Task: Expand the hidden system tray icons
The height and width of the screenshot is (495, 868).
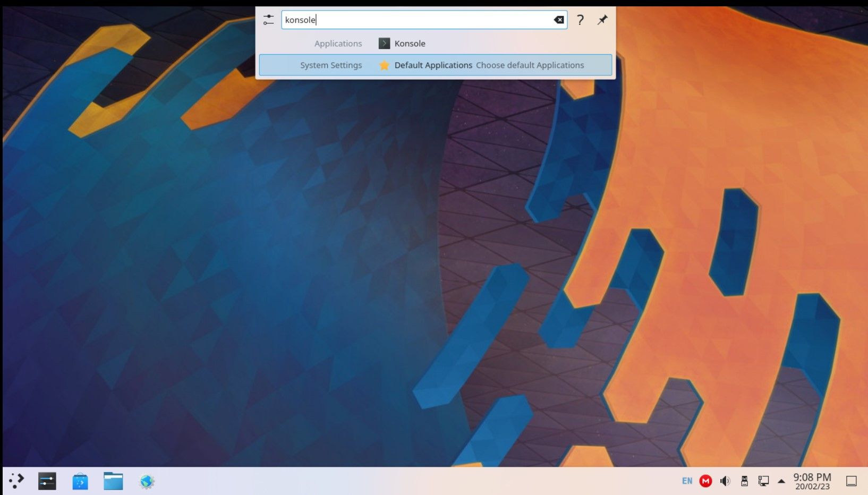Action: (x=781, y=481)
